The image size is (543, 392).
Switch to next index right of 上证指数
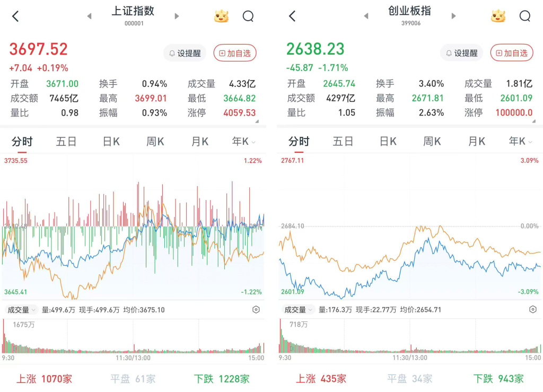point(177,16)
